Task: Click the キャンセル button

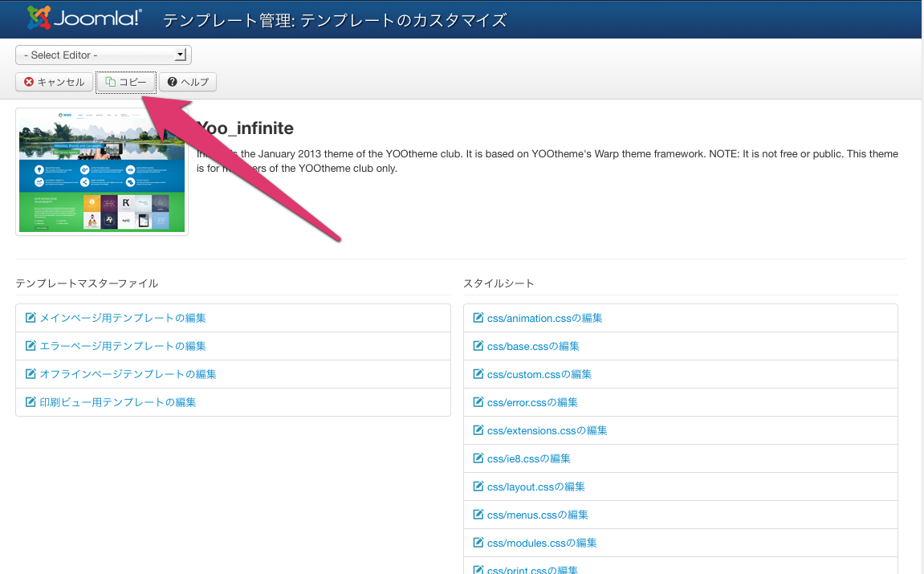Action: [53, 81]
